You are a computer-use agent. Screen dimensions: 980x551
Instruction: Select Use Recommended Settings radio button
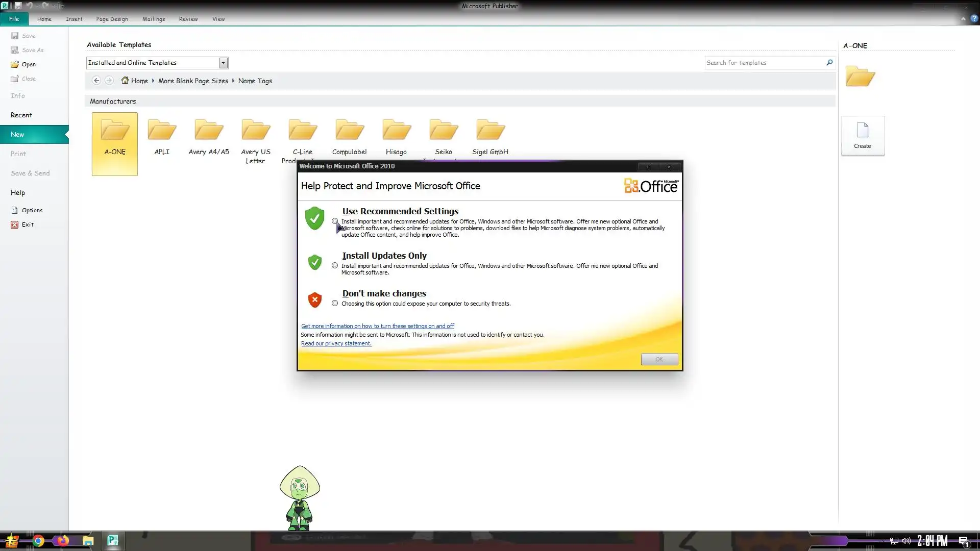335,221
